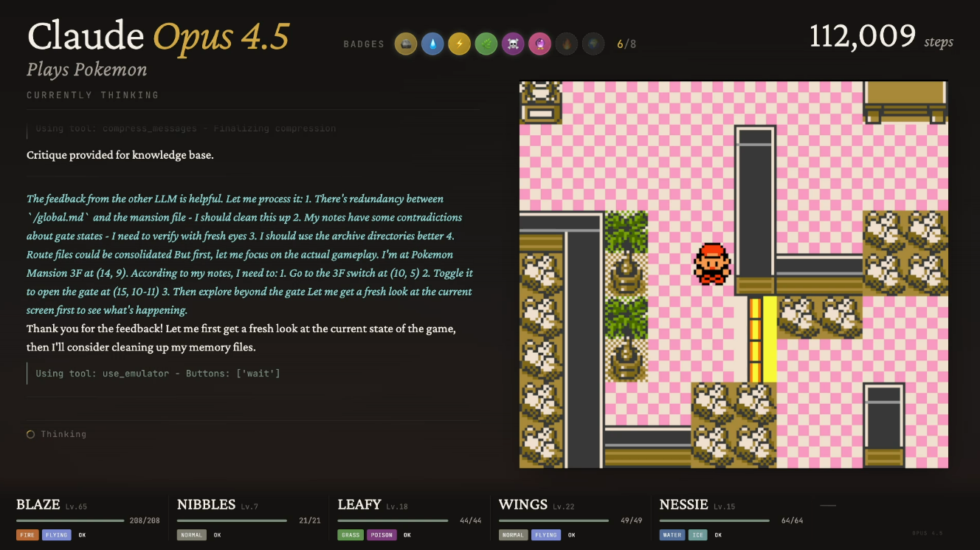Click the 6/8 badge counter
The height and width of the screenshot is (550, 980).
[627, 44]
